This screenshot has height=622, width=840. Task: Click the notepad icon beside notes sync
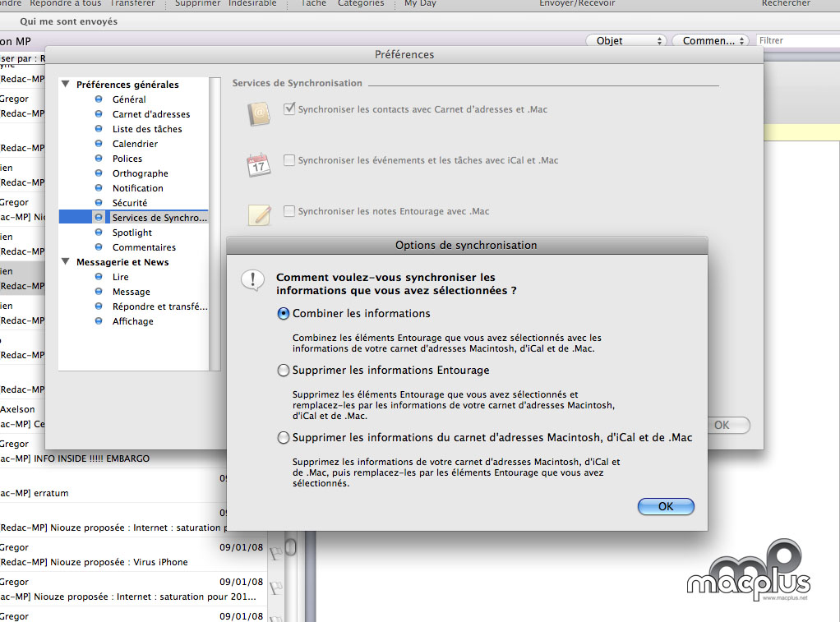259,214
